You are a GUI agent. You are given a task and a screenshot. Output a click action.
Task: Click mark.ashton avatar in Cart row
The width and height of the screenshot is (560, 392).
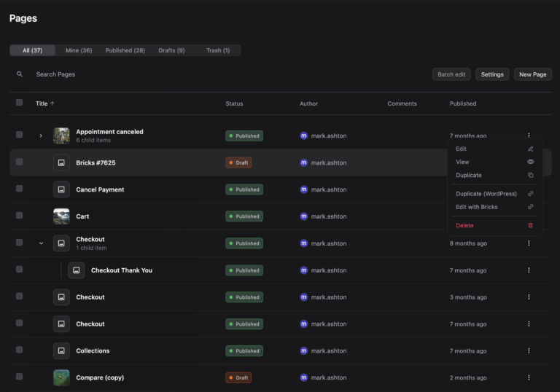coord(303,216)
